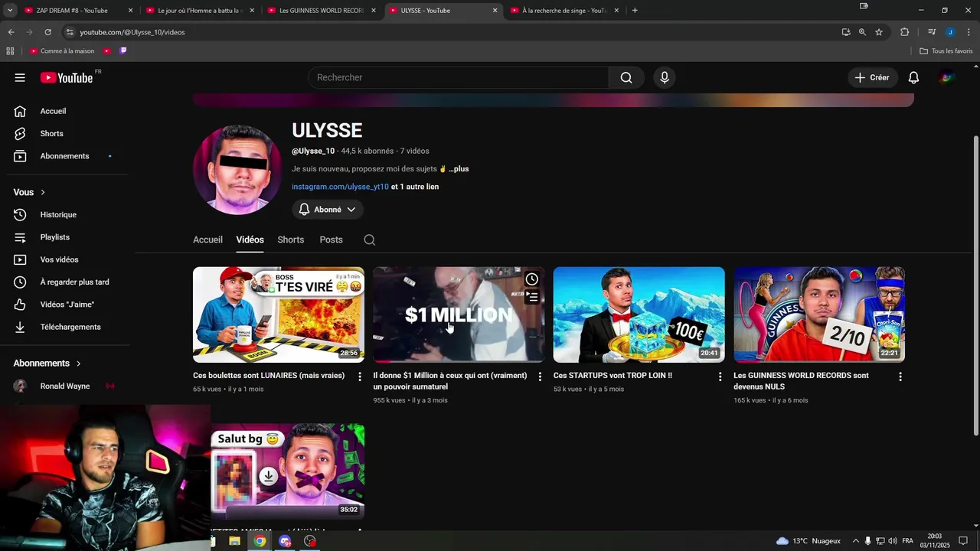This screenshot has height=551, width=980.
Task: Expand the Abonnements section header
Action: tap(47, 364)
